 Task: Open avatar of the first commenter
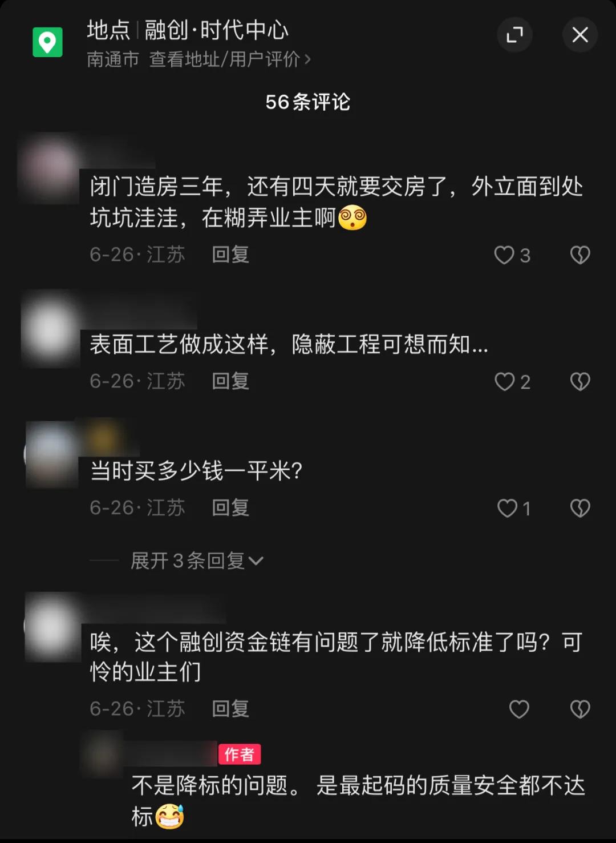pyautogui.click(x=50, y=169)
